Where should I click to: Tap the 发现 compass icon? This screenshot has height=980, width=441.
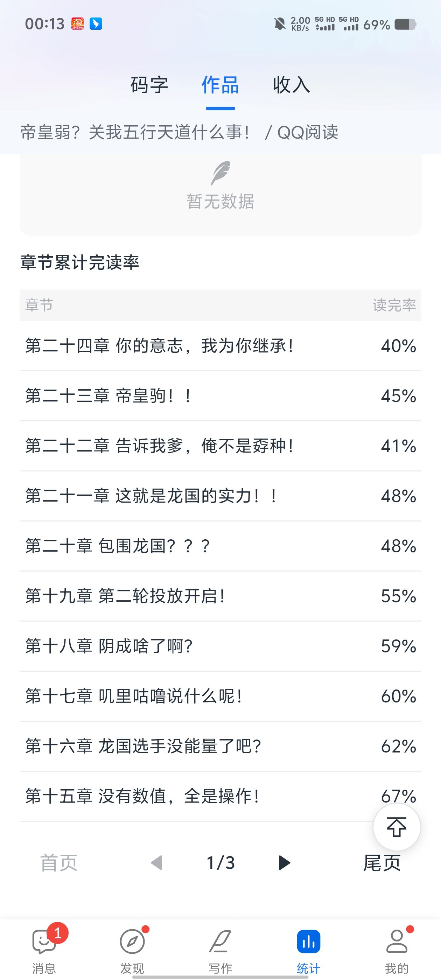coord(132,942)
